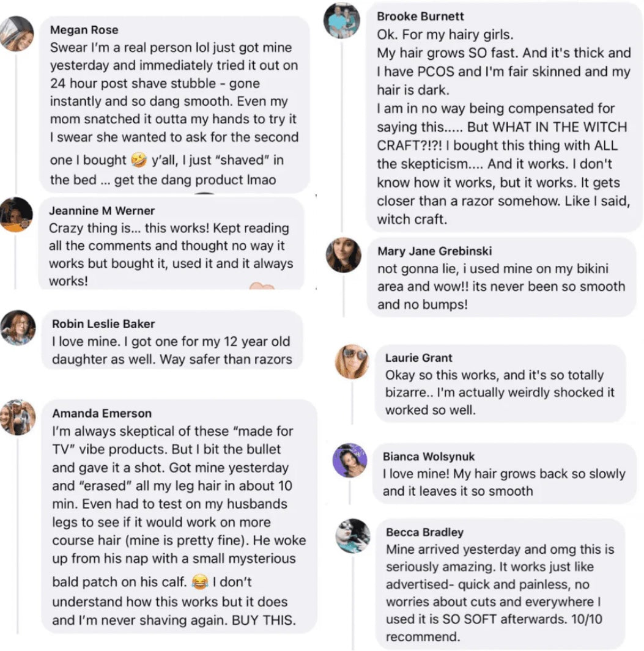This screenshot has width=644, height=651.
Task: Click Brooke Burnett's profile picture
Action: [x=341, y=21]
